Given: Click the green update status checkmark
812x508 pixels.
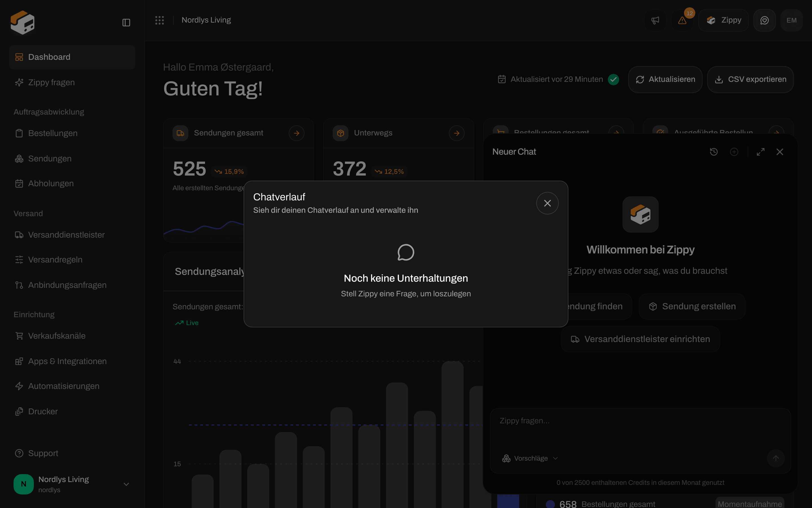Looking at the screenshot, I should click(613, 79).
